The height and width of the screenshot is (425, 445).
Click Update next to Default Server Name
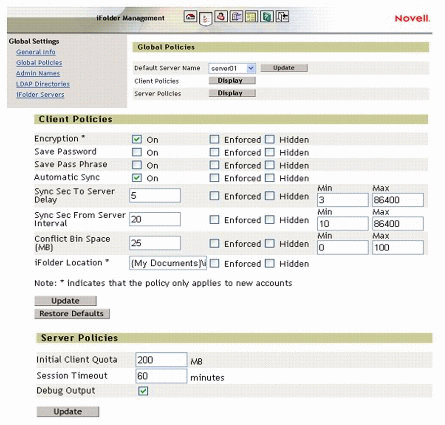click(284, 68)
